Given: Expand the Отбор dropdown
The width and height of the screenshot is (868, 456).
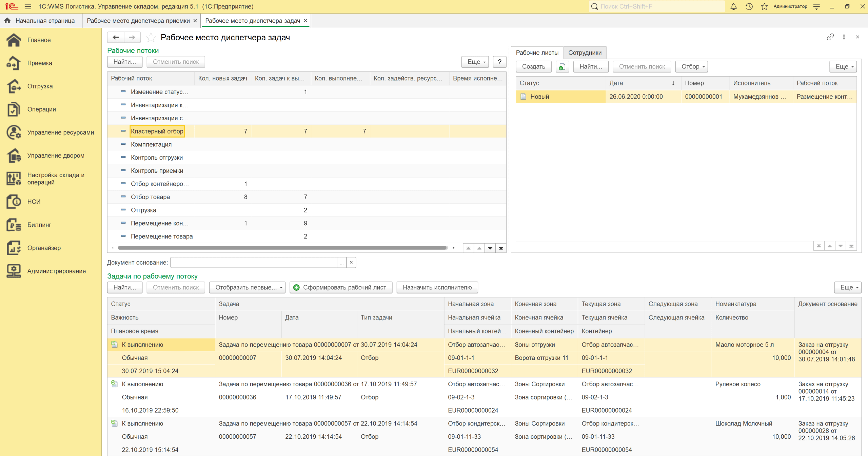Looking at the screenshot, I should coord(692,67).
